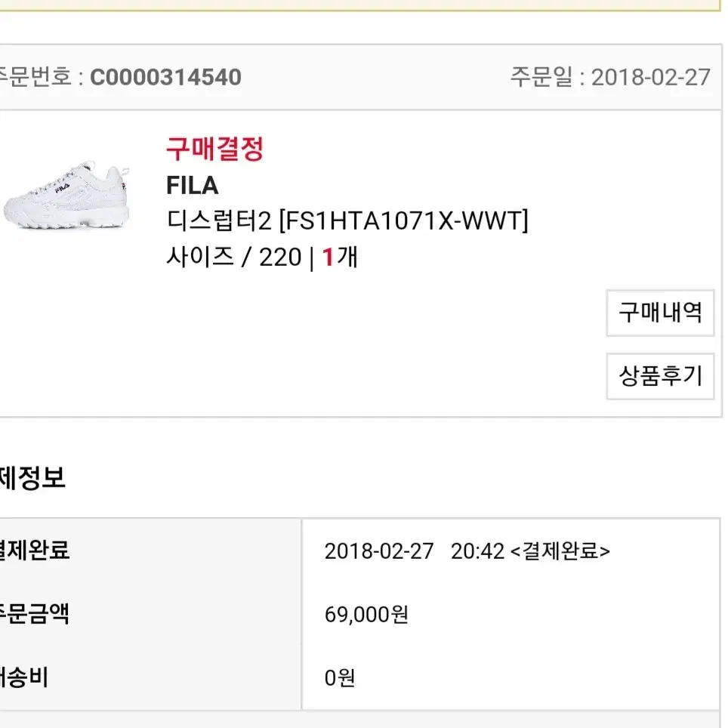Select the model code FS1HTA1071X-WWT
The height and width of the screenshot is (728, 728).
404,220
